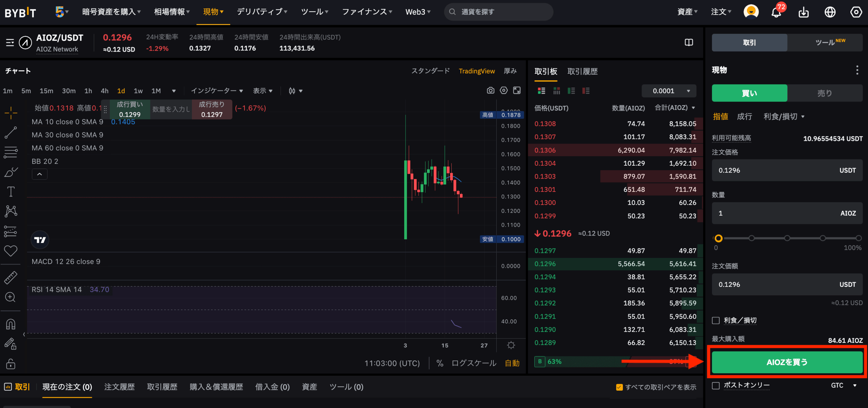Switch to the 取引履歴 tab in the orderbook

click(x=583, y=71)
